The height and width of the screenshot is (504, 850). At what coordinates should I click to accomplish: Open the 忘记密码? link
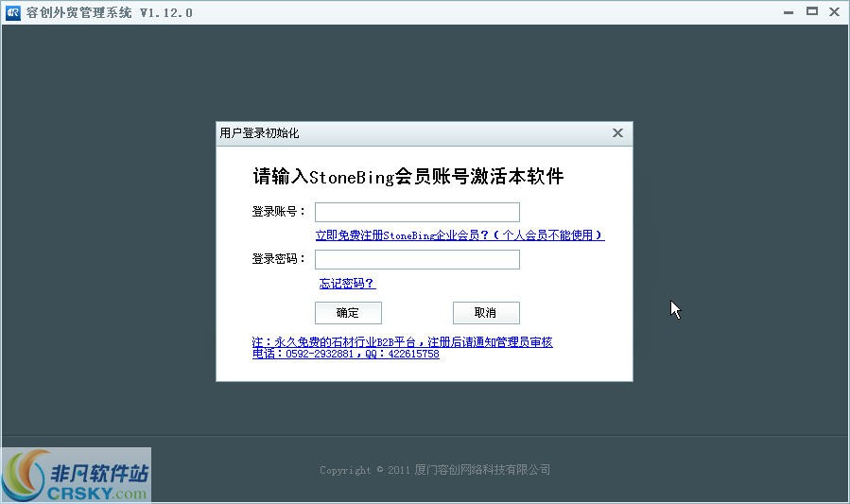(347, 283)
